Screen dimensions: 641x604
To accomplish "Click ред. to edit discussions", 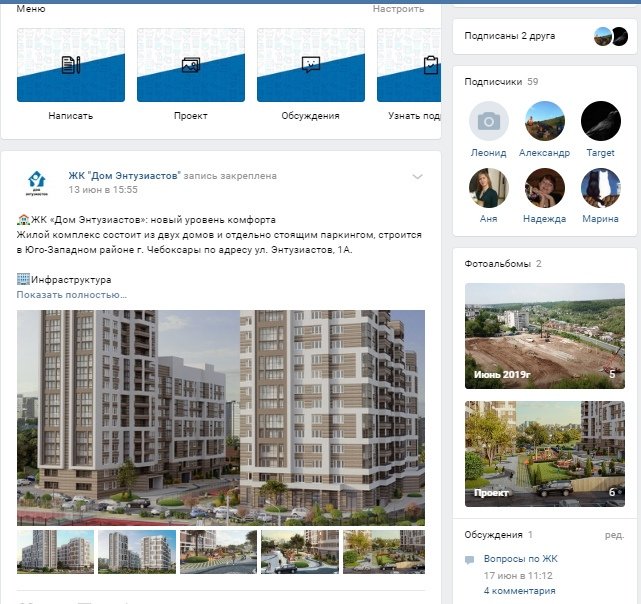I will point(614,535).
